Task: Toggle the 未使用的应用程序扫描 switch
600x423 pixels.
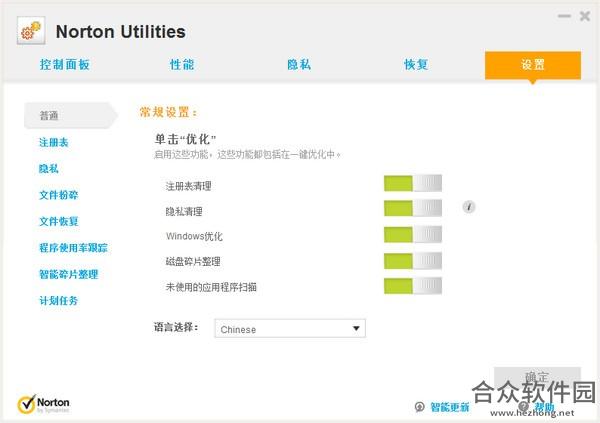Action: pos(413,286)
